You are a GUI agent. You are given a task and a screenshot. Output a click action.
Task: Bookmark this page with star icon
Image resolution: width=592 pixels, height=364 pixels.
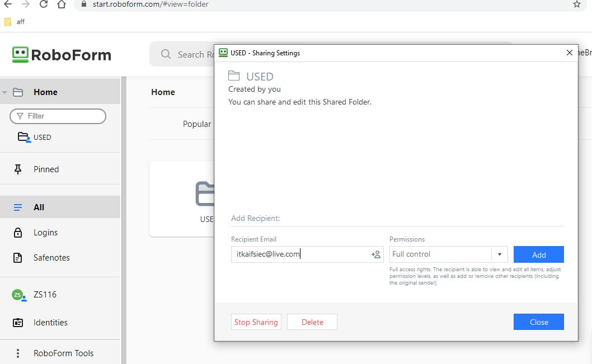577,4
